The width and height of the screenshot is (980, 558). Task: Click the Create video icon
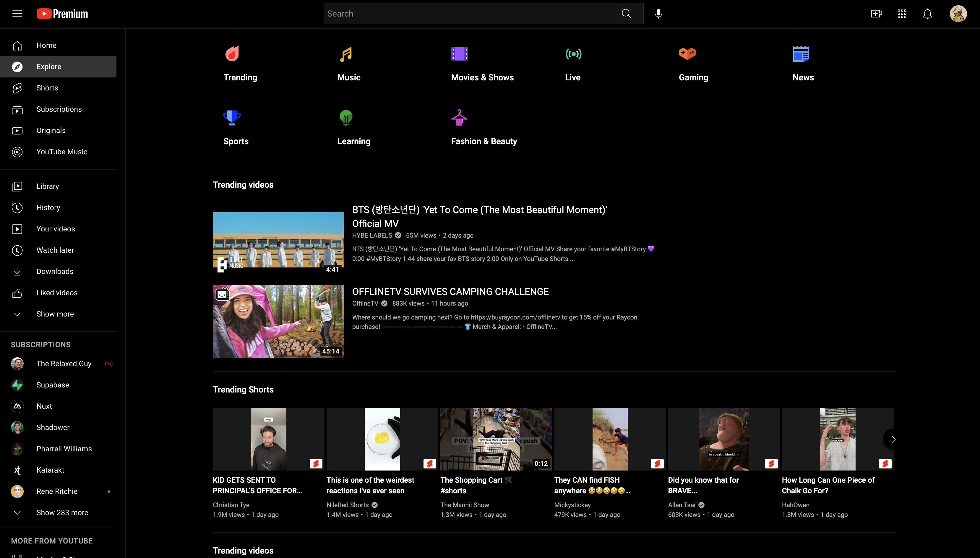point(876,13)
